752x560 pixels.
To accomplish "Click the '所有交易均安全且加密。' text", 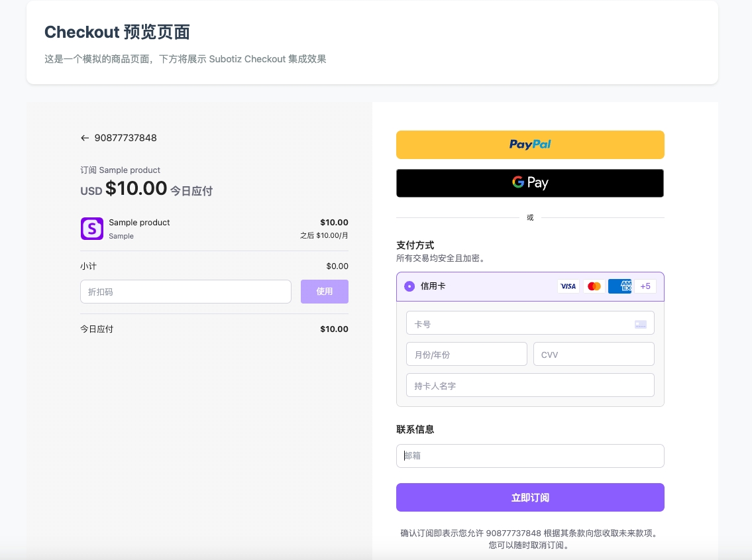I will pyautogui.click(x=440, y=258).
